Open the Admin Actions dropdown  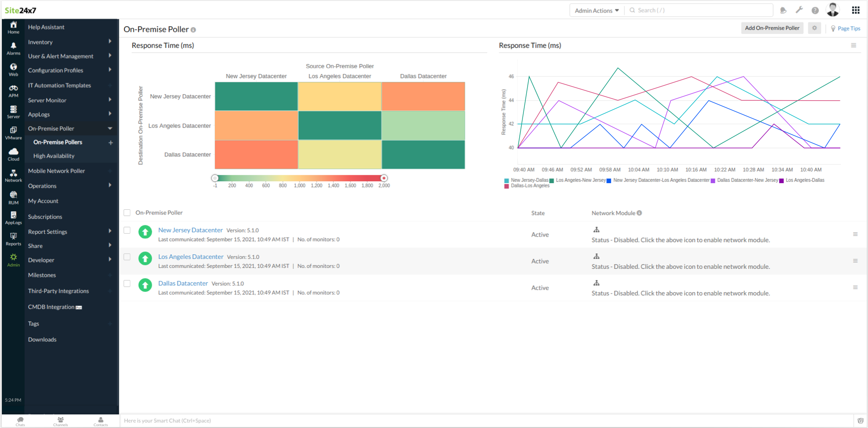pos(596,10)
